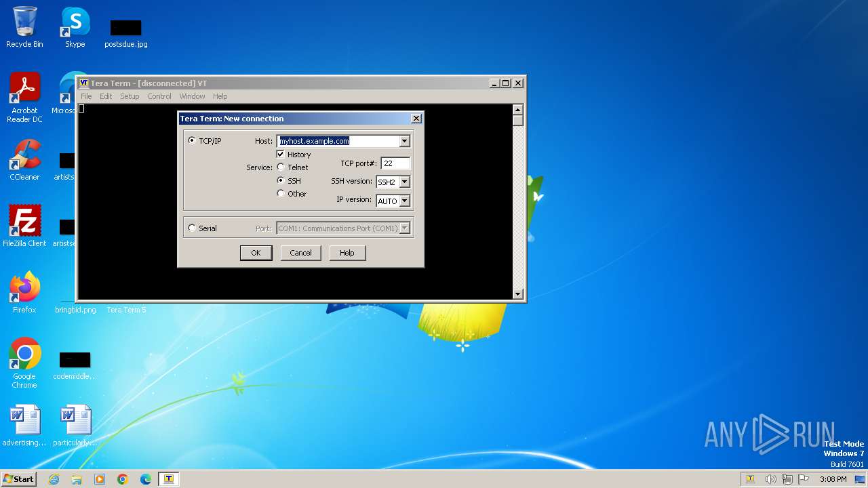Click the TCP port number field
868x488 pixels.
[395, 163]
